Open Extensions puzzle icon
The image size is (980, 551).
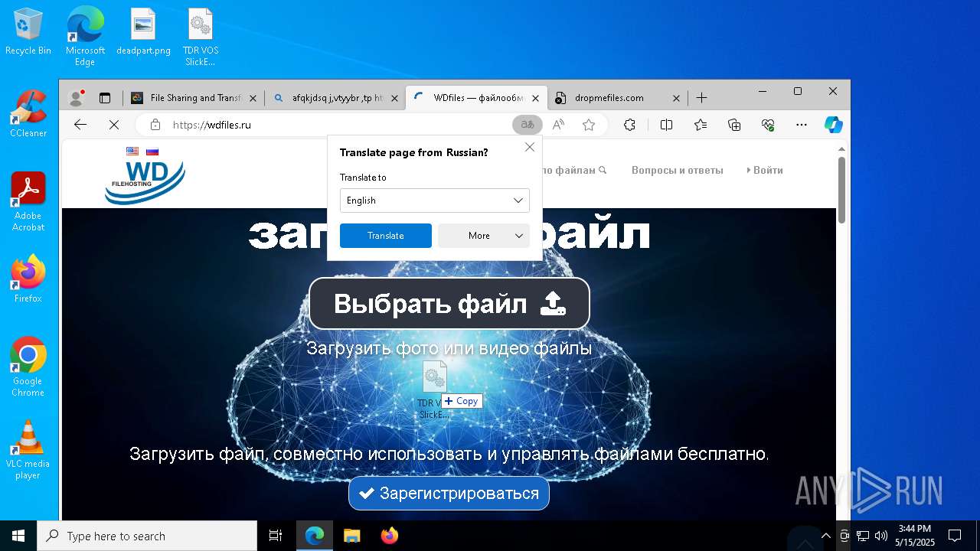629,125
